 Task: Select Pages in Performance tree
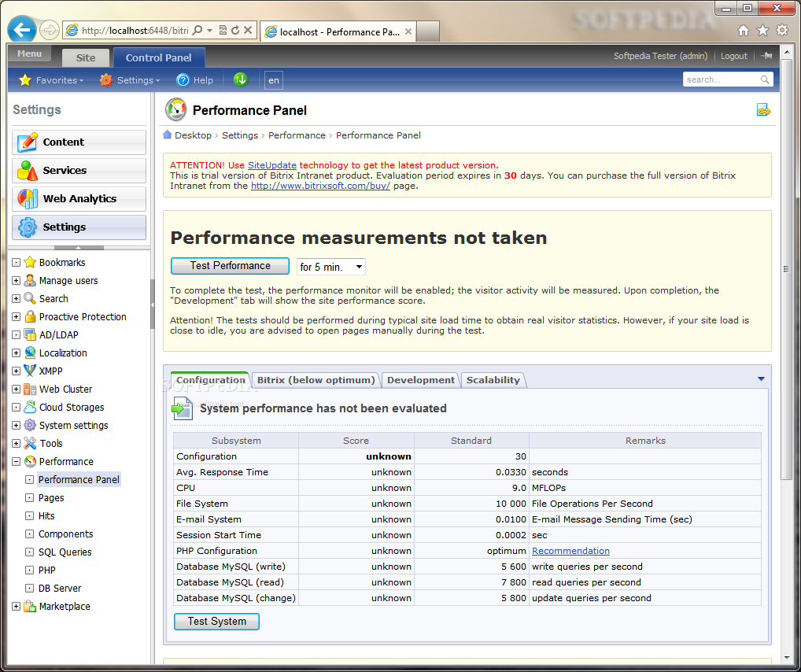coord(51,498)
